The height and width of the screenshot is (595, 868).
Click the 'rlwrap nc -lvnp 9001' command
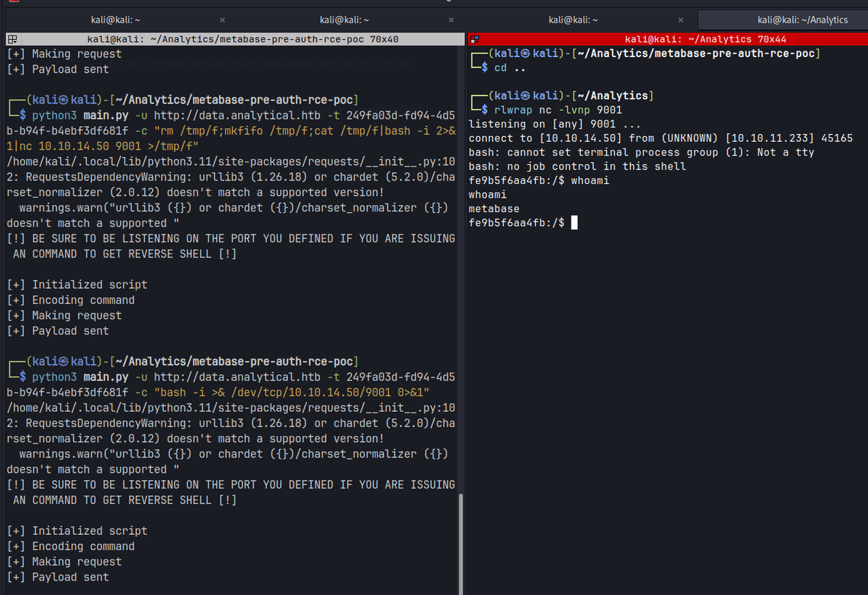pyautogui.click(x=558, y=110)
